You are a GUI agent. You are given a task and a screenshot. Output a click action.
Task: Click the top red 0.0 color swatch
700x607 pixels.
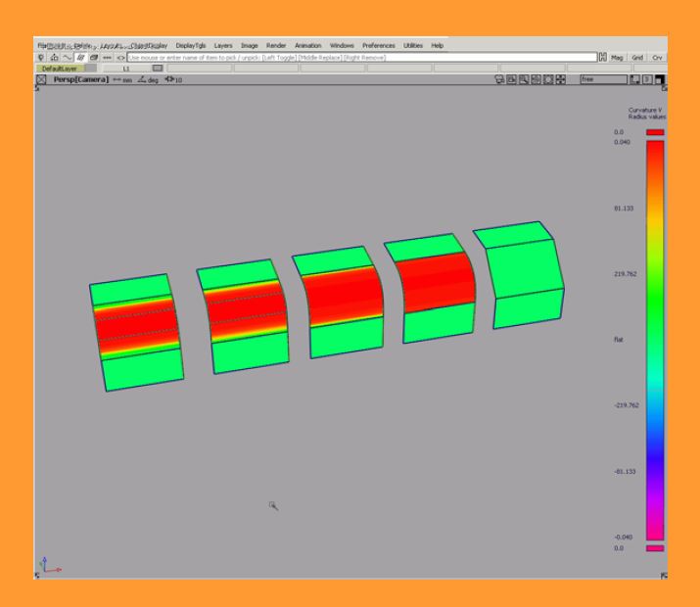click(x=655, y=132)
